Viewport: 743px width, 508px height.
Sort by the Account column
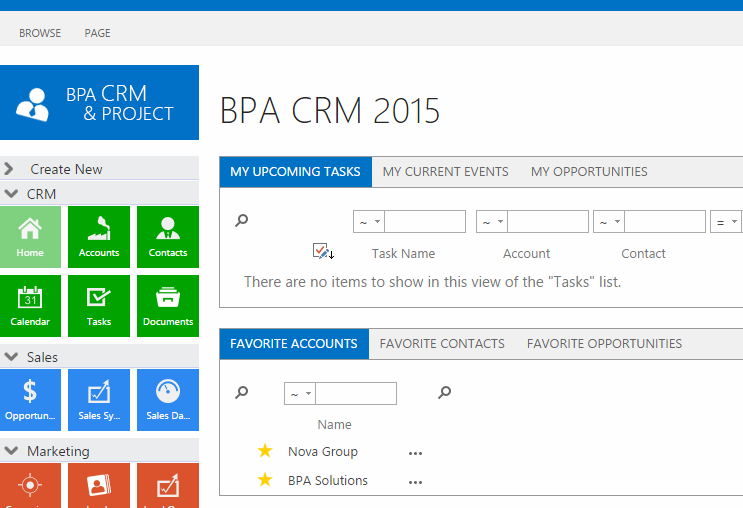pyautogui.click(x=526, y=254)
